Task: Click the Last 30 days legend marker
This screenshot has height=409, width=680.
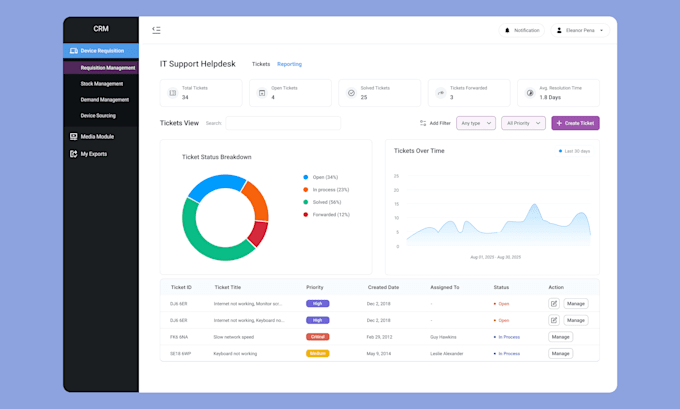Action: 560,151
